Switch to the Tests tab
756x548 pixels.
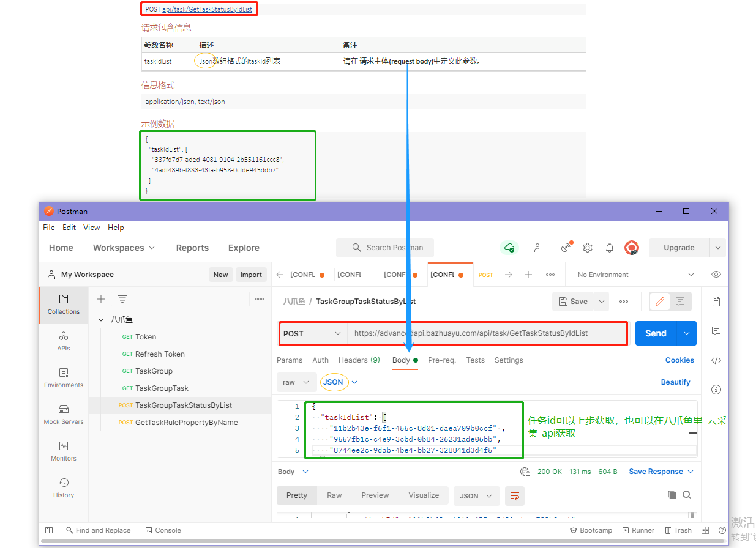pos(476,360)
